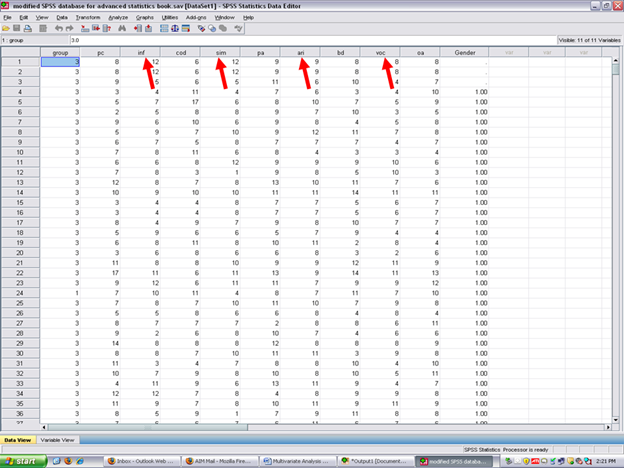Open the Analyze menu
The width and height of the screenshot is (624, 468).
[x=117, y=17]
